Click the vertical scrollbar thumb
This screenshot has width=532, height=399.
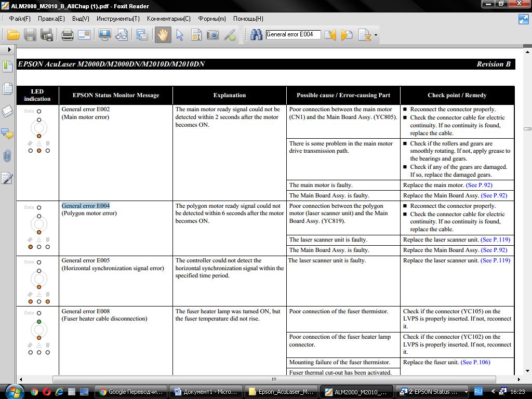click(x=527, y=128)
